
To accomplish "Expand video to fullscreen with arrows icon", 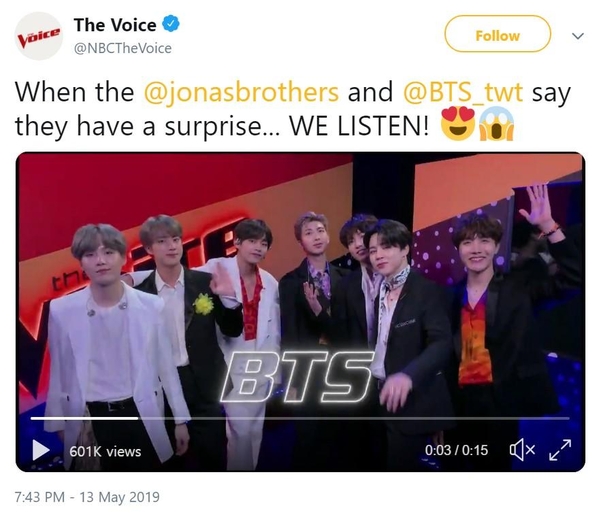I will (x=560, y=450).
